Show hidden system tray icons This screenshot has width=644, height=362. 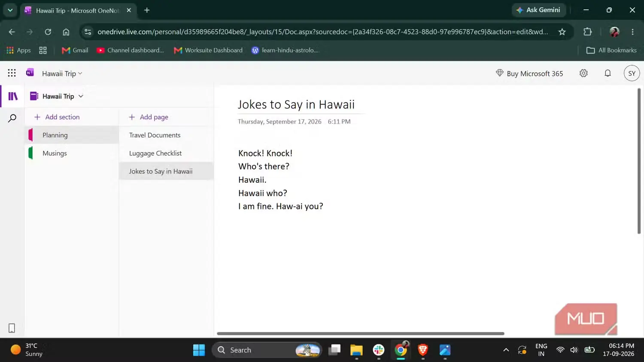(506, 350)
